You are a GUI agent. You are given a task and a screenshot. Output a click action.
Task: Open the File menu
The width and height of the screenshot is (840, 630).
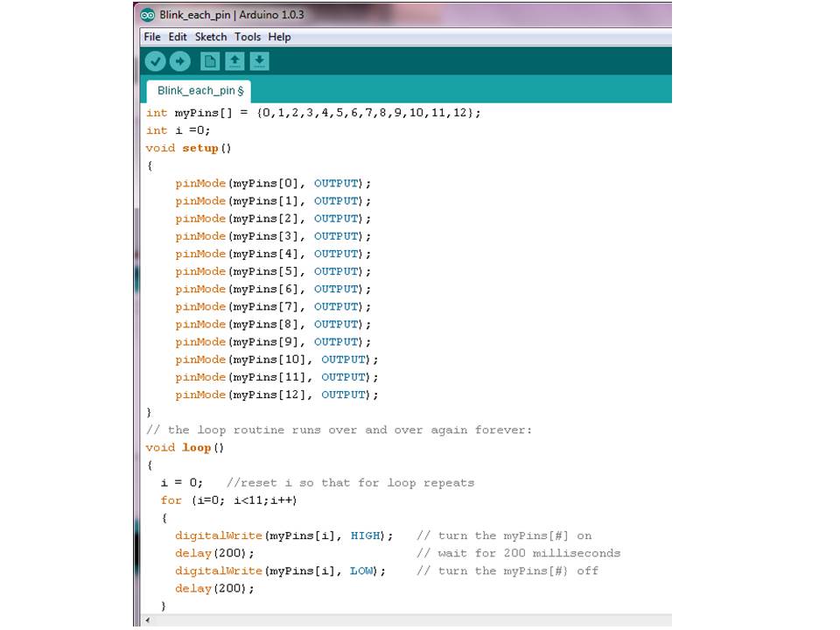151,37
